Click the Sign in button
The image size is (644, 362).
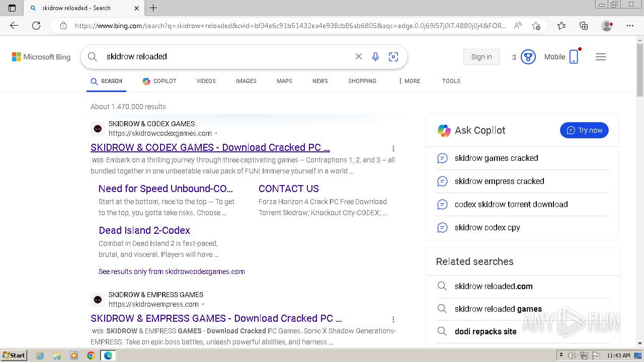481,57
